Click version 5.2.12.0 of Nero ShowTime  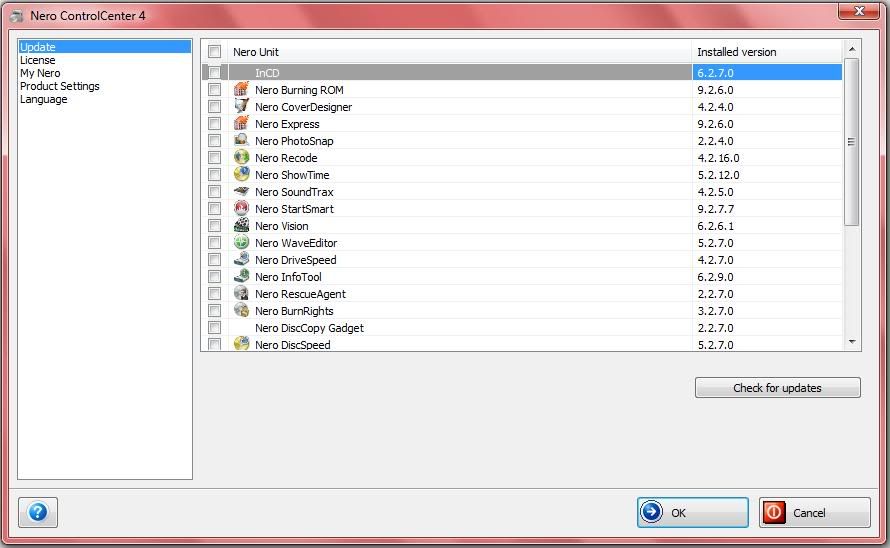click(x=718, y=175)
